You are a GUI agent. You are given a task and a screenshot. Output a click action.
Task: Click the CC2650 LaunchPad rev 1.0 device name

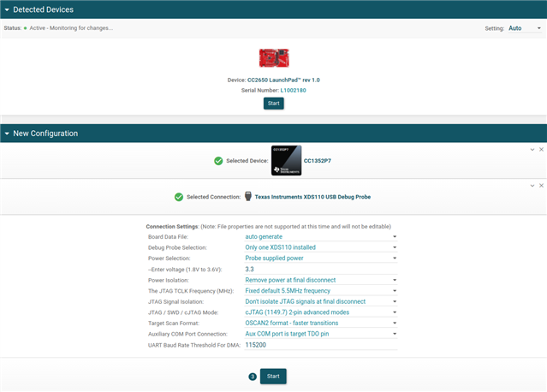click(x=283, y=80)
